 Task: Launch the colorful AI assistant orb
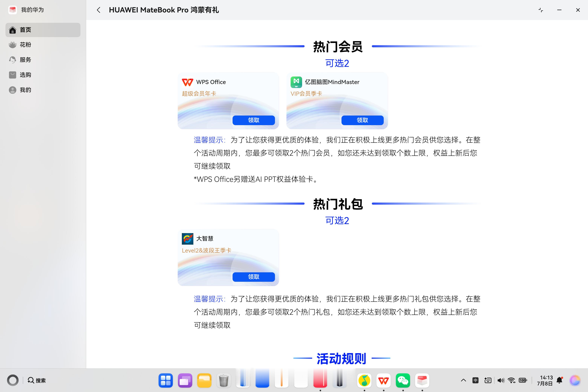pos(575,380)
